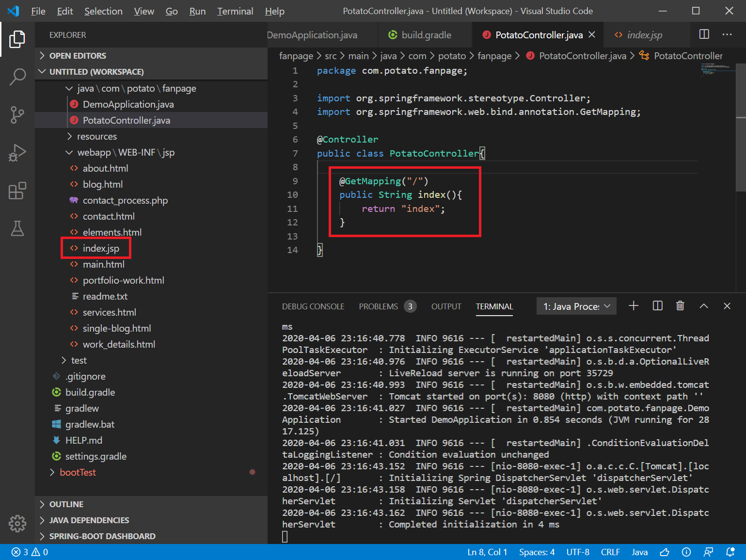Open notifications bell in status bar
Screen dimensions: 746x560
coord(730,552)
